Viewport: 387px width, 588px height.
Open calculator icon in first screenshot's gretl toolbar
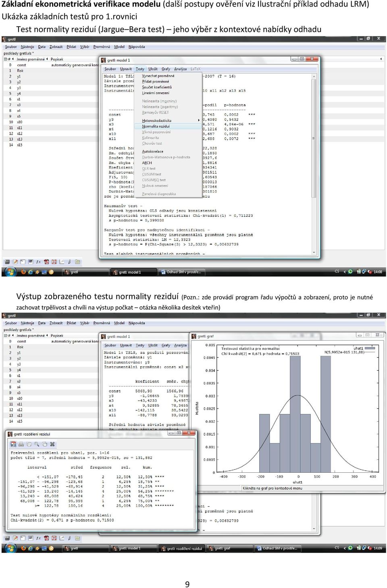[7, 262]
